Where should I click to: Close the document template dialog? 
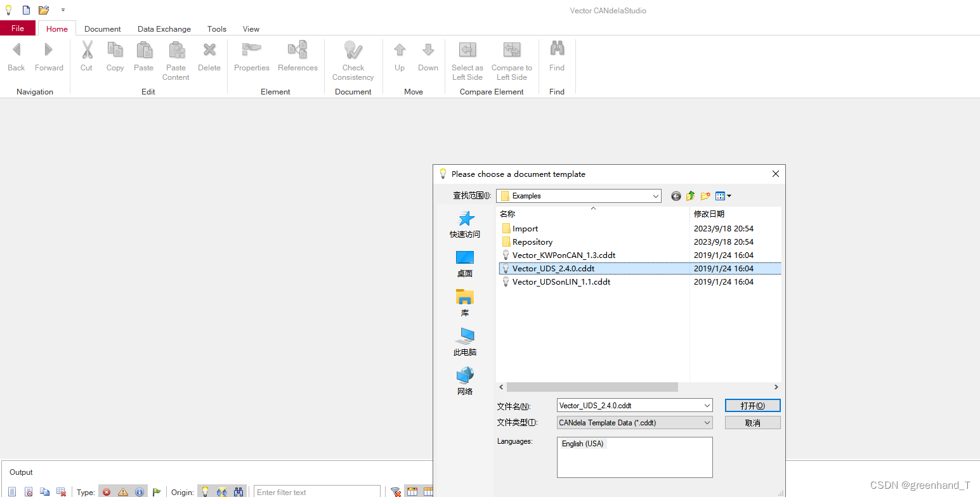775,174
